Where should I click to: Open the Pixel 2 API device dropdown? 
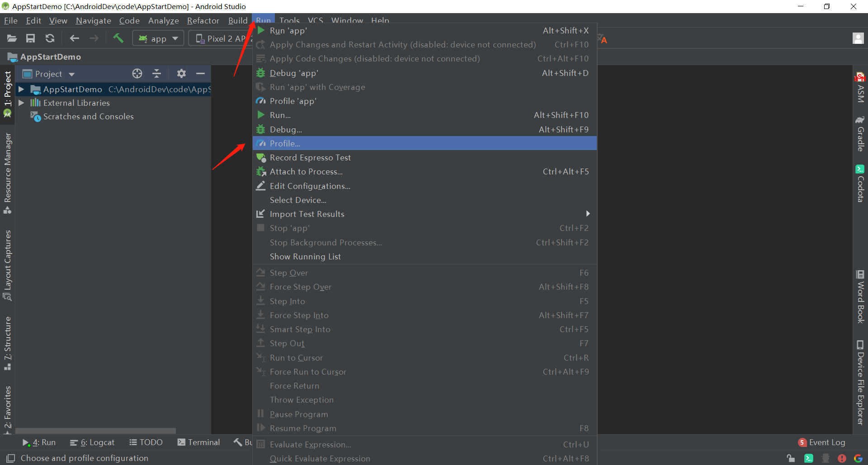(x=222, y=38)
